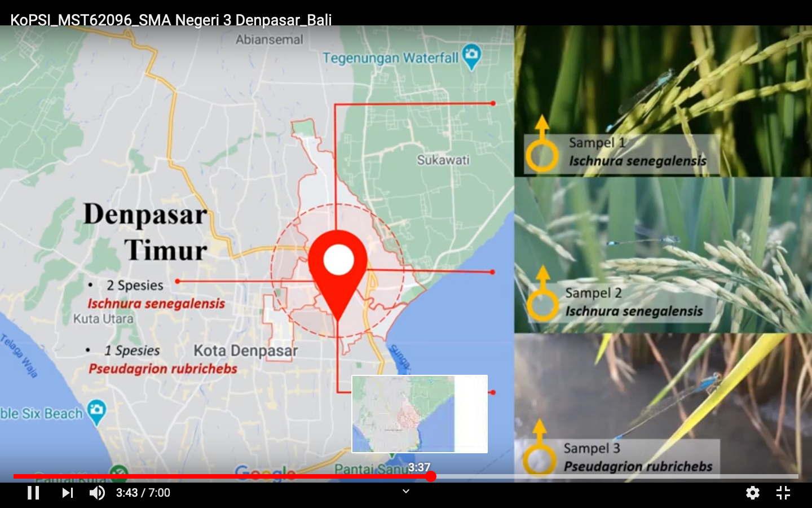The image size is (812, 508).
Task: Click the Abiansemal map label
Action: [270, 40]
